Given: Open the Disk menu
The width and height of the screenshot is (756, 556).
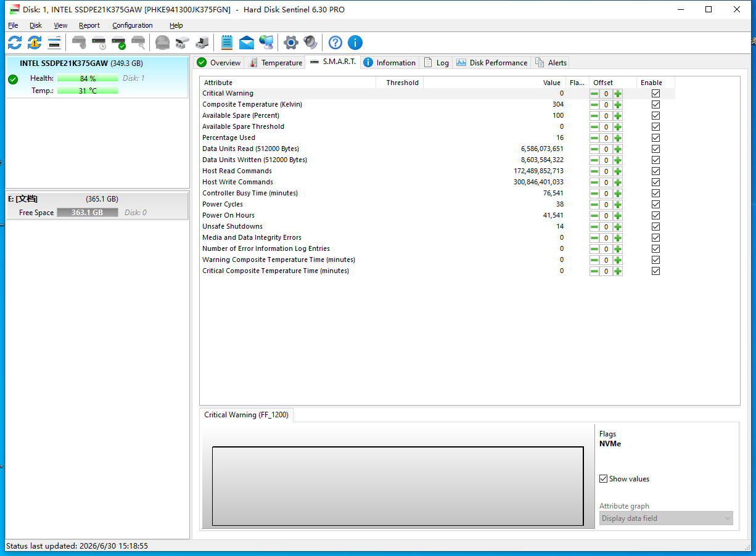Looking at the screenshot, I should pyautogui.click(x=36, y=25).
